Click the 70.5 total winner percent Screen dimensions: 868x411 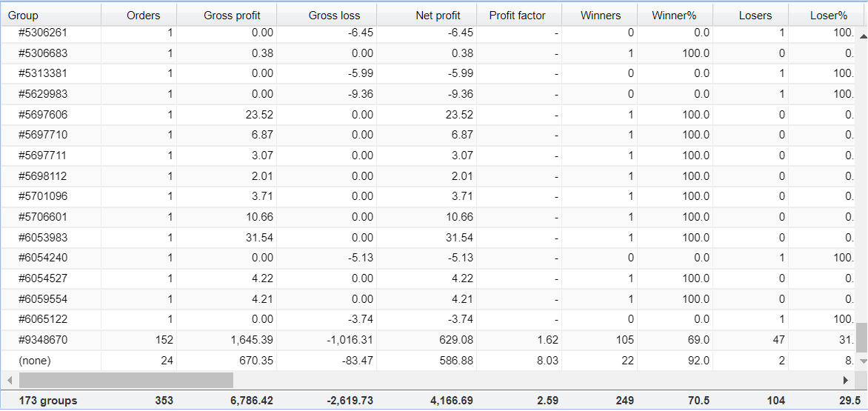click(698, 401)
